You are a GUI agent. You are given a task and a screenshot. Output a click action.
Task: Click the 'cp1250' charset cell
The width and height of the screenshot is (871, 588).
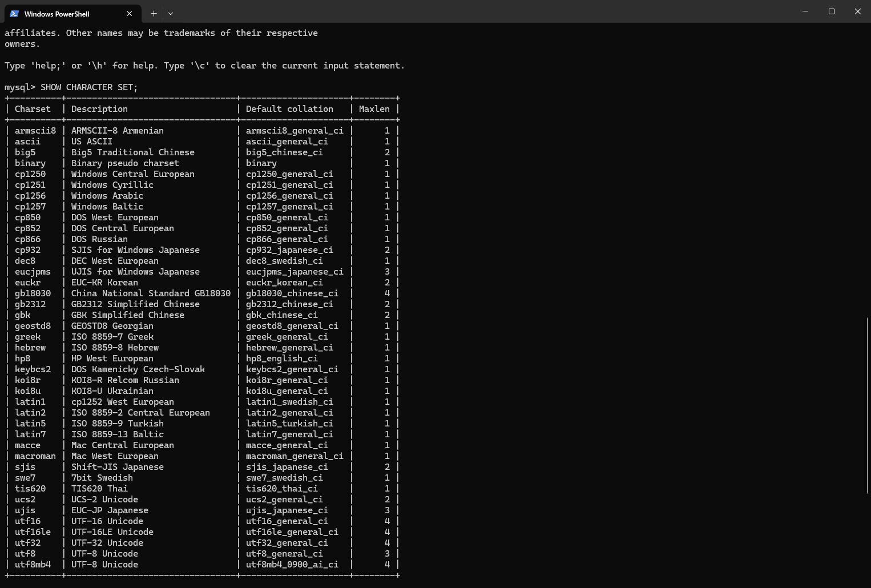pos(30,174)
